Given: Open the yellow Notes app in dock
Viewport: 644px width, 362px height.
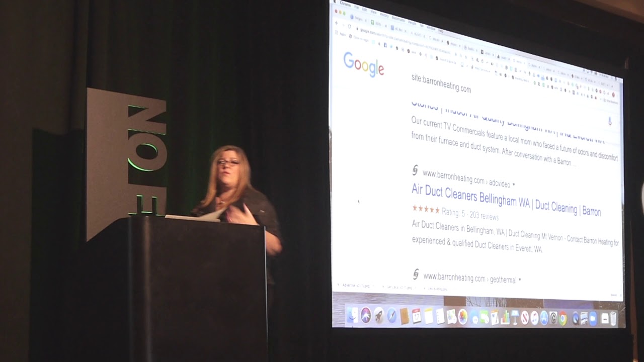Looking at the screenshot, I should (x=429, y=317).
